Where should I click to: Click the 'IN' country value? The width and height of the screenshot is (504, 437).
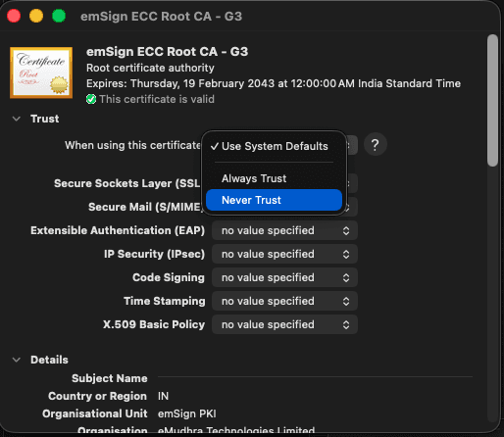tap(163, 396)
